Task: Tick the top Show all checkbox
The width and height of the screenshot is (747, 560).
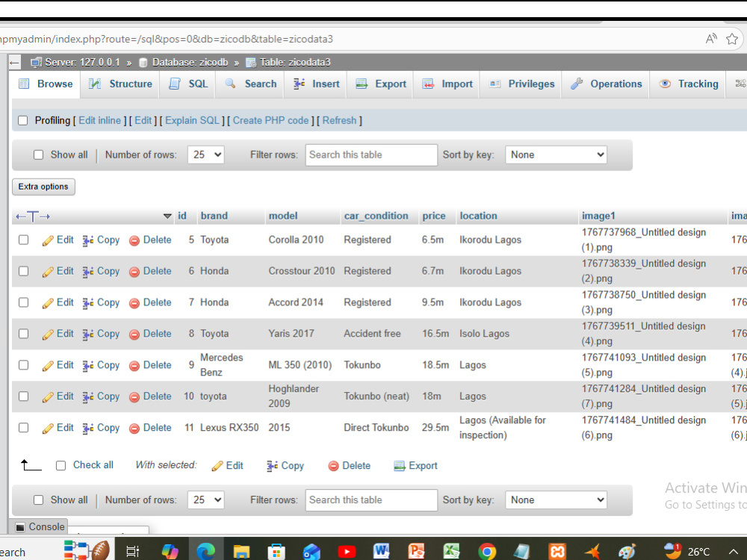Action: click(x=39, y=155)
